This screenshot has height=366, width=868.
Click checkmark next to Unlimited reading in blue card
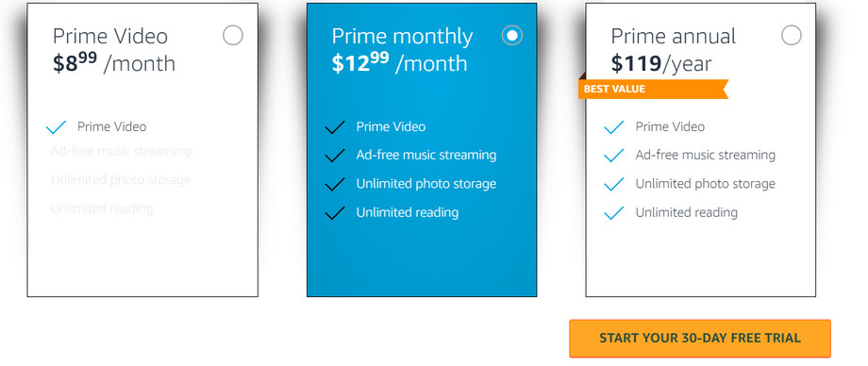point(335,213)
